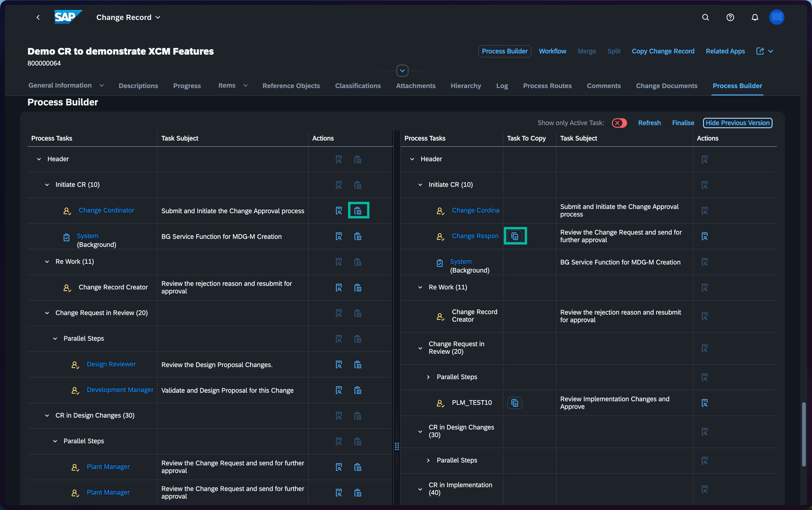
Task: Click details icon in Design Reviewer row
Action: [339, 364]
